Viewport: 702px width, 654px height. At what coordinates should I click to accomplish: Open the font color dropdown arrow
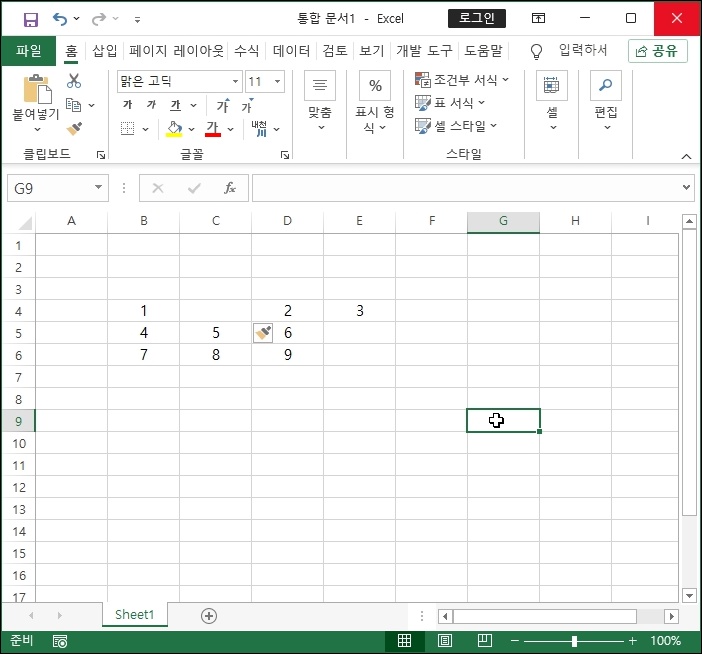pyautogui.click(x=231, y=129)
